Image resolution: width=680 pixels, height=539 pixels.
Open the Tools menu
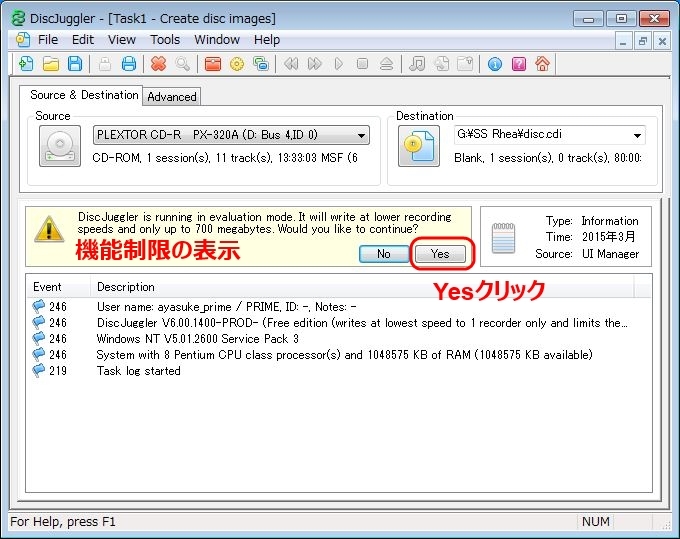pos(165,40)
